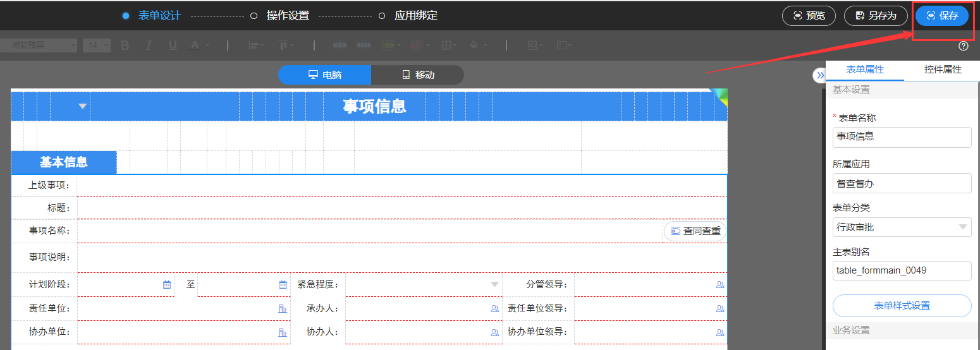Switch to 移动 mobile view
Viewport: 980px width, 350px height.
(x=417, y=75)
